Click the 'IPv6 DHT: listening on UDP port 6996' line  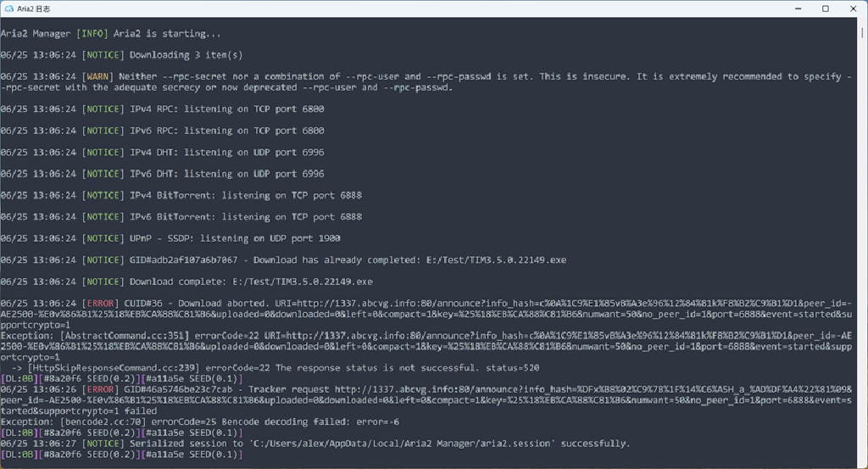(226, 174)
